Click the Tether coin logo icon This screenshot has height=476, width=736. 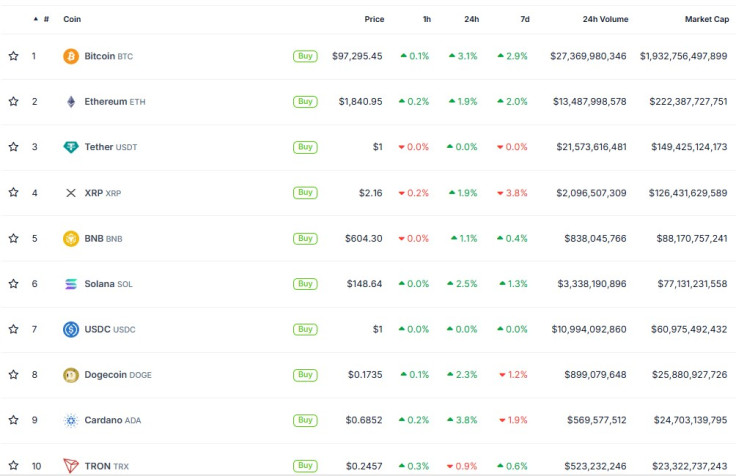pyautogui.click(x=71, y=147)
